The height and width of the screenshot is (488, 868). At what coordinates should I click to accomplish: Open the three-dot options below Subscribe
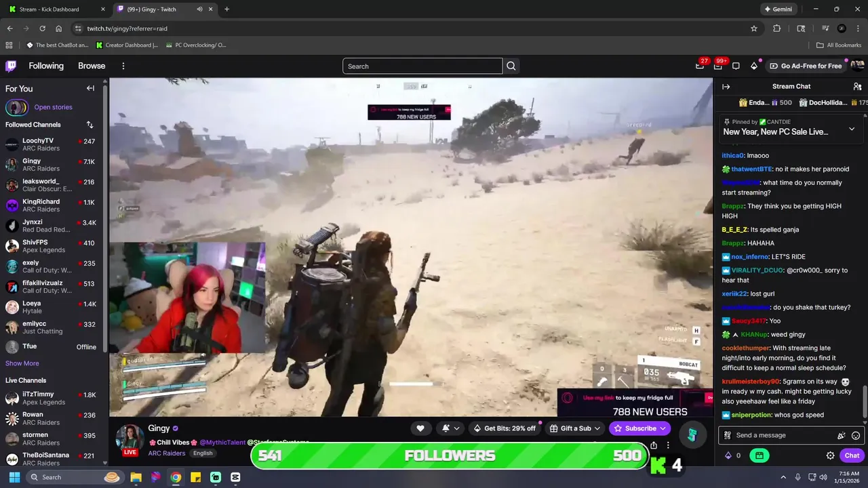click(668, 445)
